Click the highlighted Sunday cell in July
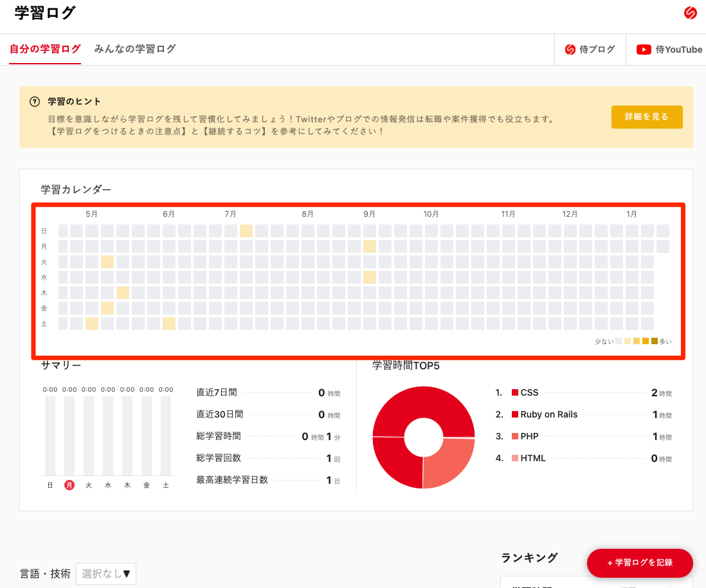This screenshot has height=588, width=706. pos(246,230)
